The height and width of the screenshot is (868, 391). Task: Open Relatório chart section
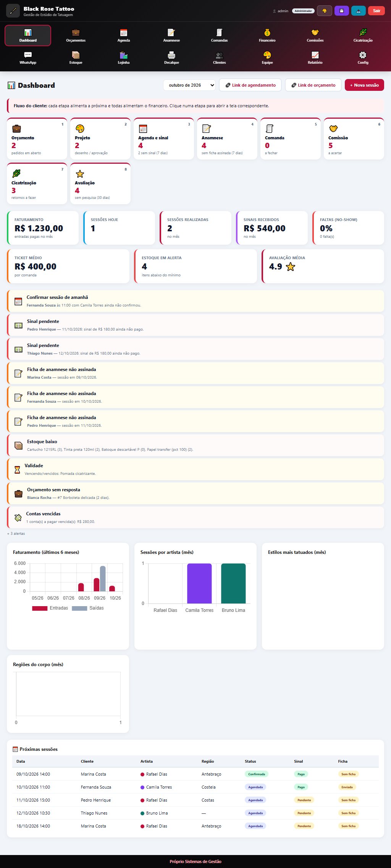coord(315,58)
